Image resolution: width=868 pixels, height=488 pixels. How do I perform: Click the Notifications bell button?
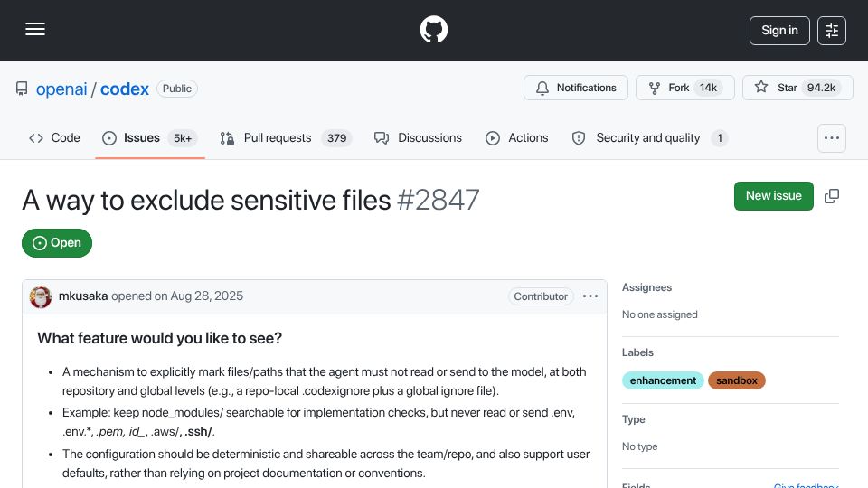pyautogui.click(x=576, y=88)
